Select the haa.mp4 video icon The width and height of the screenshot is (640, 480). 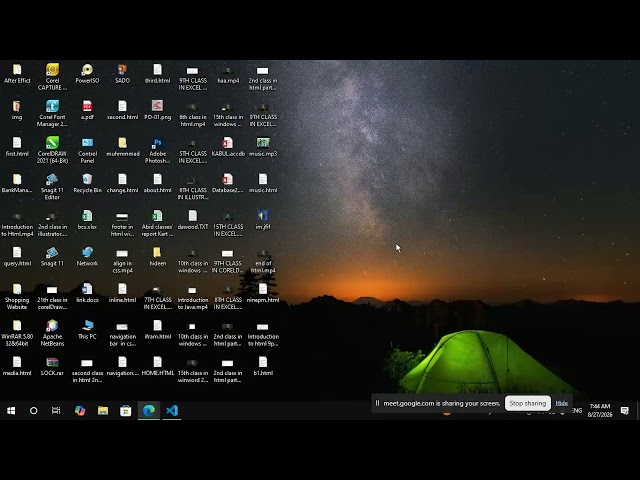click(x=228, y=75)
